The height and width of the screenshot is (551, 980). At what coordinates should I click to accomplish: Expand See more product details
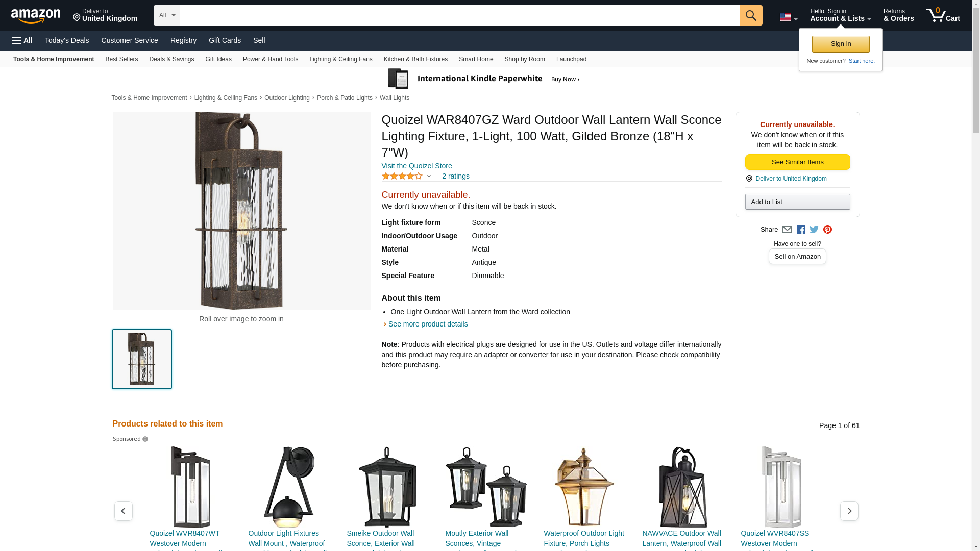point(428,324)
